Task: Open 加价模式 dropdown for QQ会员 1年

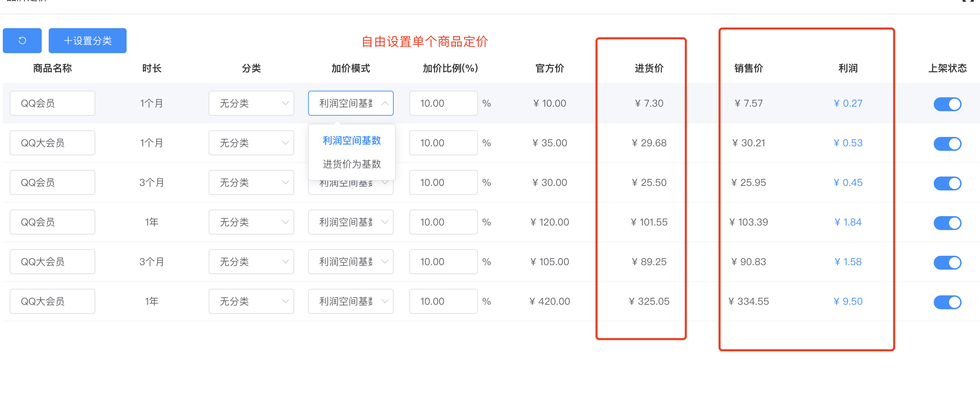Action: point(351,222)
